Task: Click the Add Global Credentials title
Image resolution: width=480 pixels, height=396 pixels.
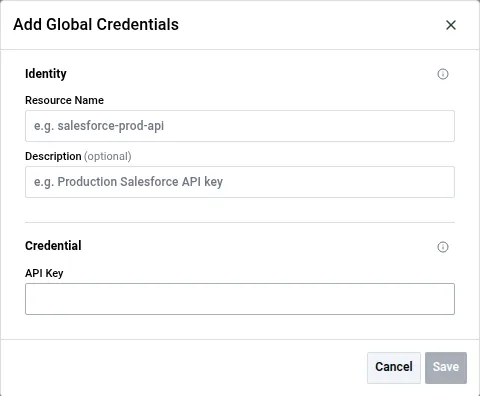Action: (x=96, y=25)
